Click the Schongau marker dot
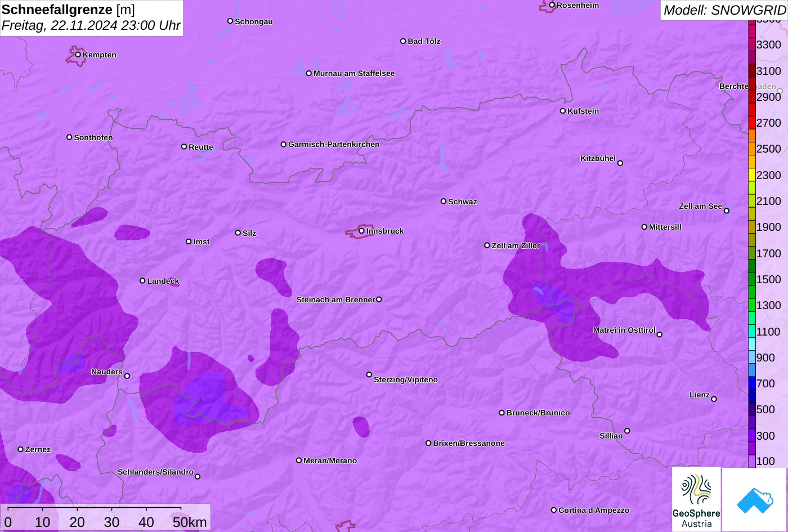The image size is (788, 532). click(230, 21)
